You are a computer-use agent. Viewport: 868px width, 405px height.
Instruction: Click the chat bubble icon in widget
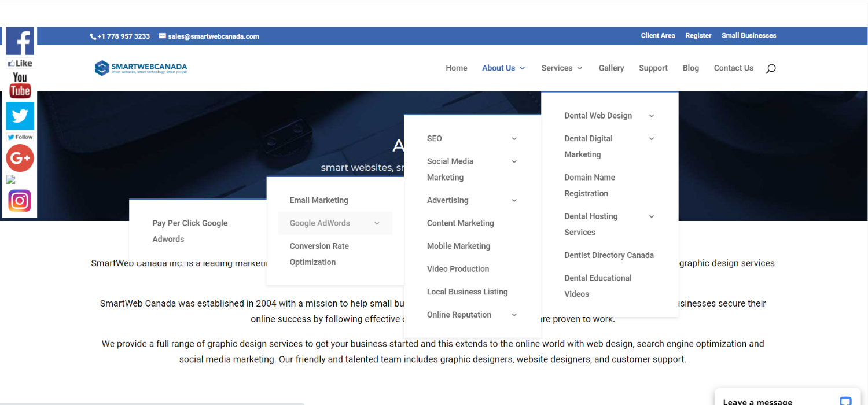coord(845,401)
